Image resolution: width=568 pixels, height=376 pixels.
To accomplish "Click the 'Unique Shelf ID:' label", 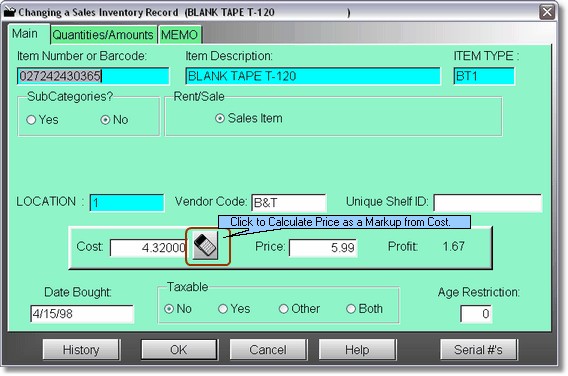I will pos(387,202).
